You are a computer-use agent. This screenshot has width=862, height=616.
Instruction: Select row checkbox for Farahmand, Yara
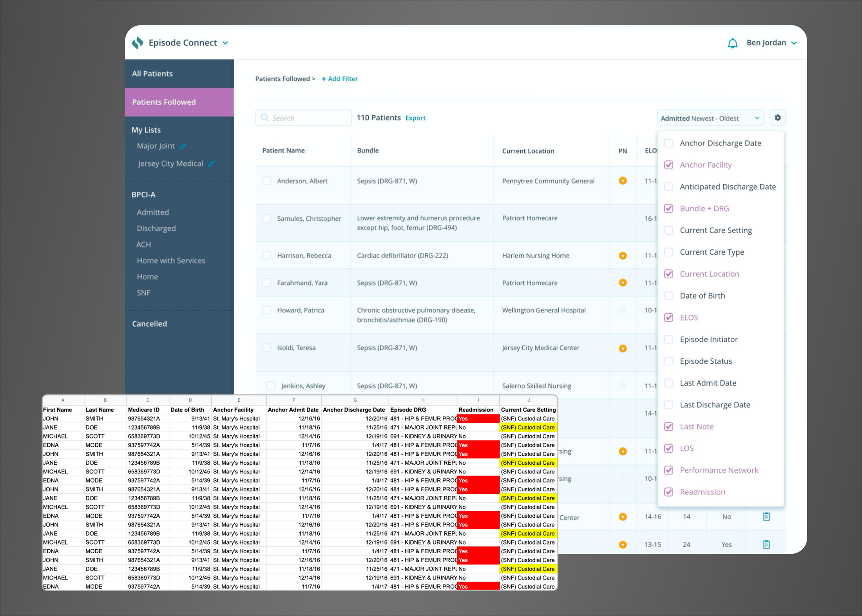[266, 283]
